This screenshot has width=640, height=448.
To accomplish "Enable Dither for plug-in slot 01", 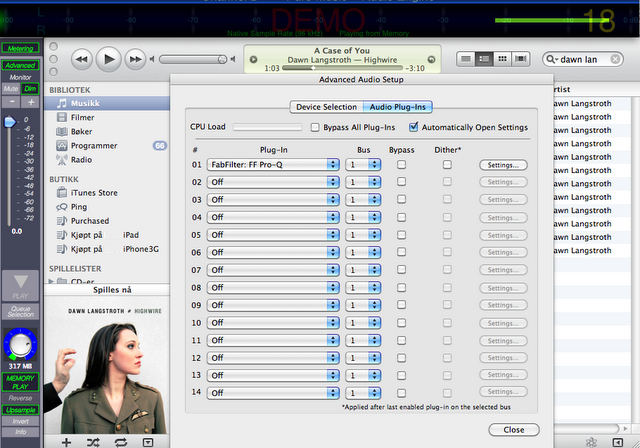I will [447, 164].
